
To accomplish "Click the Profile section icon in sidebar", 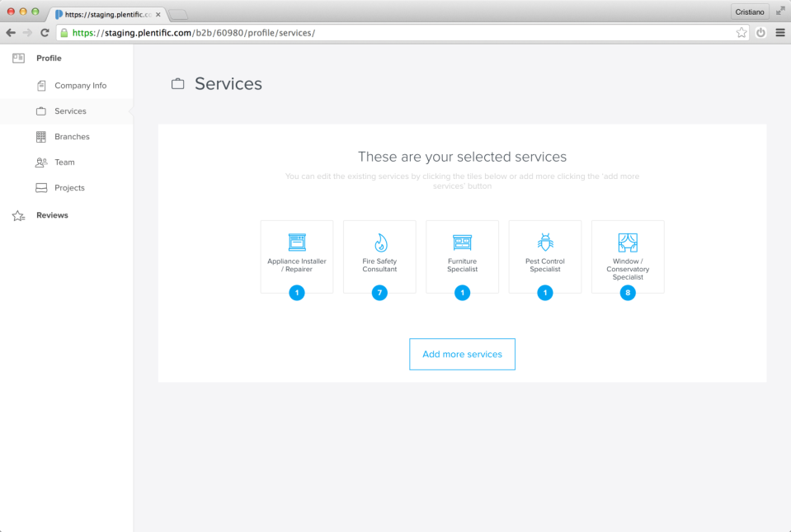I will pyautogui.click(x=19, y=59).
